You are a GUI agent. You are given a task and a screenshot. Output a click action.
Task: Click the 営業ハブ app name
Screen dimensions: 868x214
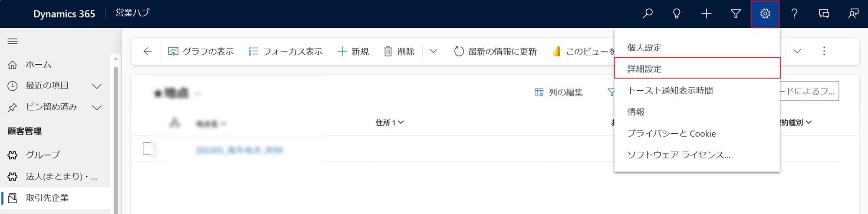(132, 13)
